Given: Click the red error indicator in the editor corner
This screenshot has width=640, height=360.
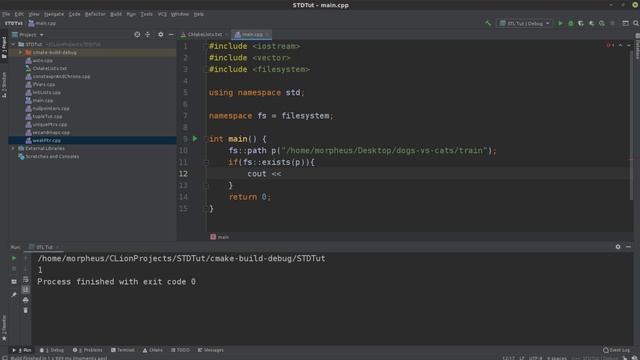Looking at the screenshot, I should pos(610,45).
